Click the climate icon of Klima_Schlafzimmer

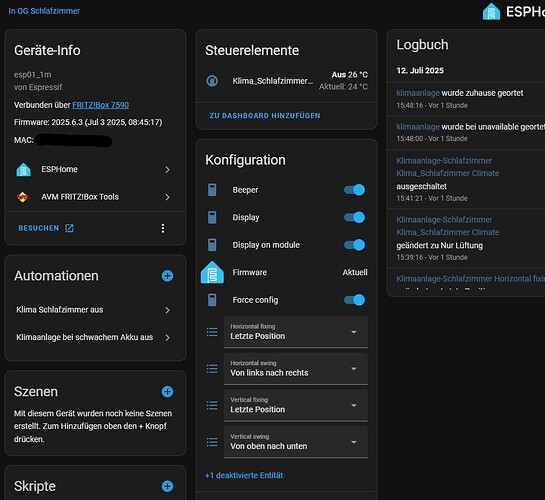[x=212, y=81]
